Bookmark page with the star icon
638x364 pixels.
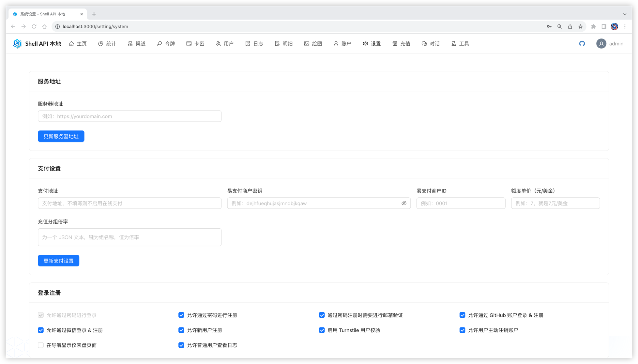pos(580,26)
